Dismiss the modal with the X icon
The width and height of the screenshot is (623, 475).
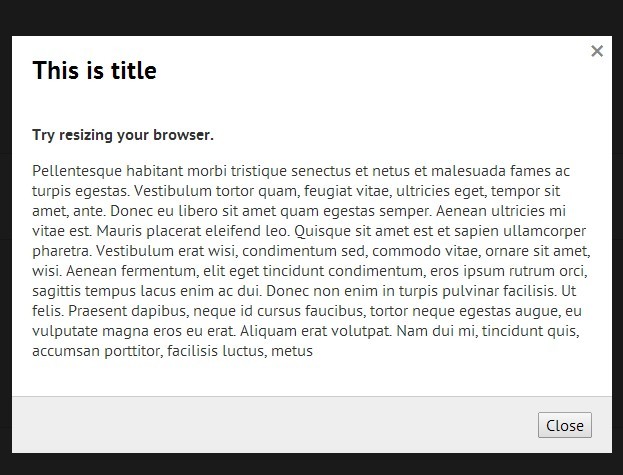point(597,51)
